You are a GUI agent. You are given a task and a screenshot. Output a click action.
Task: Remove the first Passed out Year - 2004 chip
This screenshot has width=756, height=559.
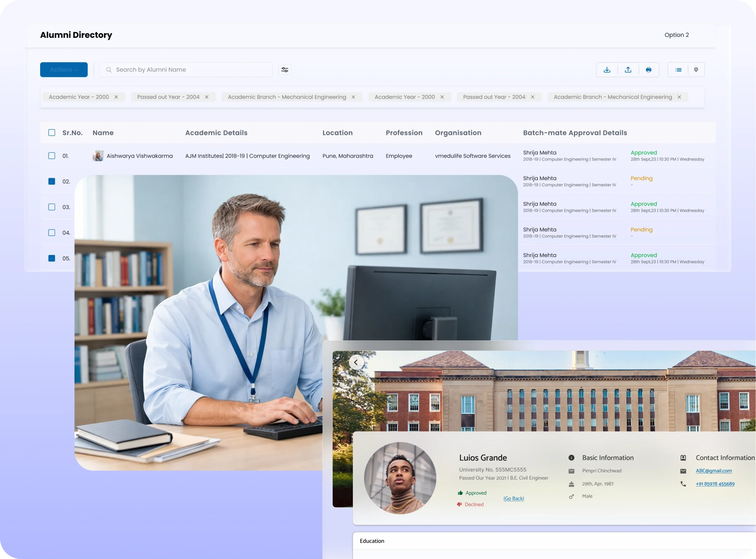click(x=206, y=97)
